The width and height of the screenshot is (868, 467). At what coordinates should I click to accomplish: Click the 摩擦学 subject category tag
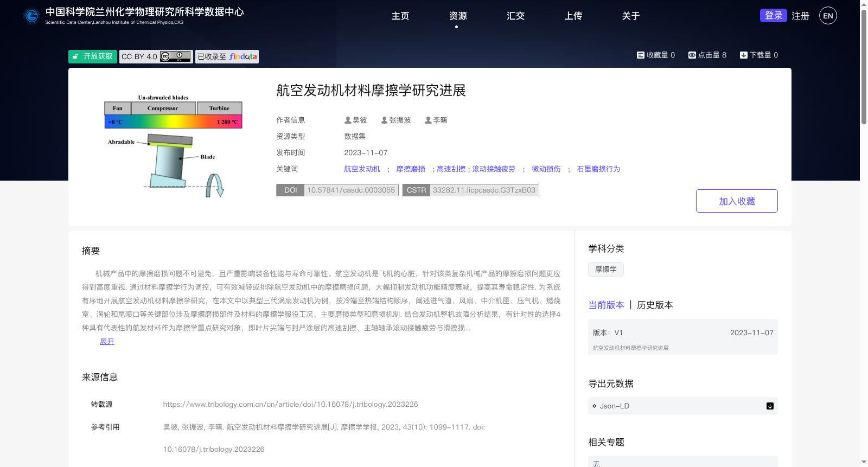[605, 269]
